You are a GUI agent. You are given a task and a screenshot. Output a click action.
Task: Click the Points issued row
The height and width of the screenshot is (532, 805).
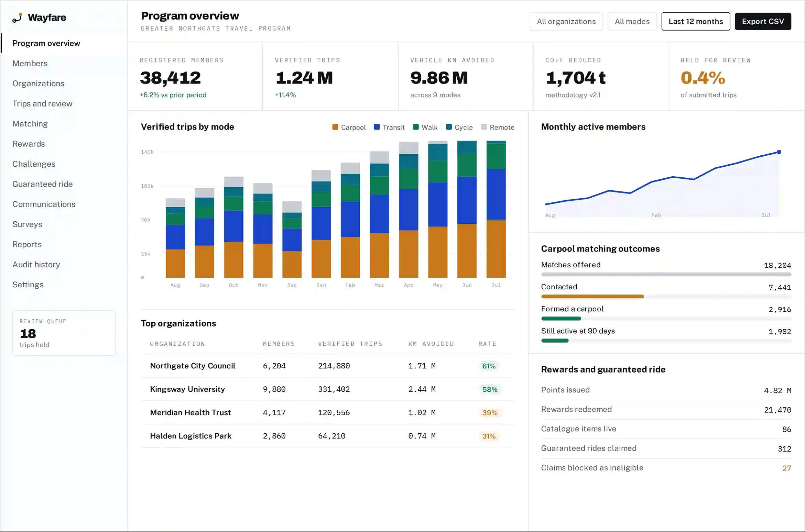[x=666, y=390]
